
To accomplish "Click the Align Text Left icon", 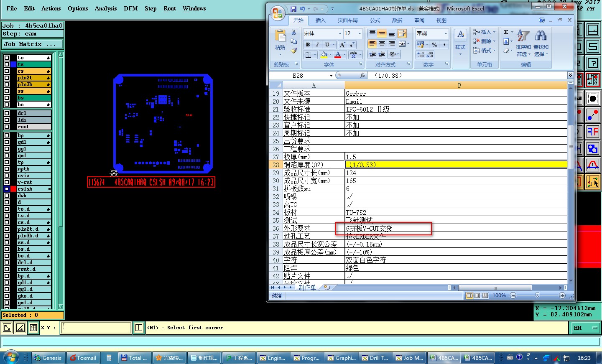I will [x=372, y=44].
